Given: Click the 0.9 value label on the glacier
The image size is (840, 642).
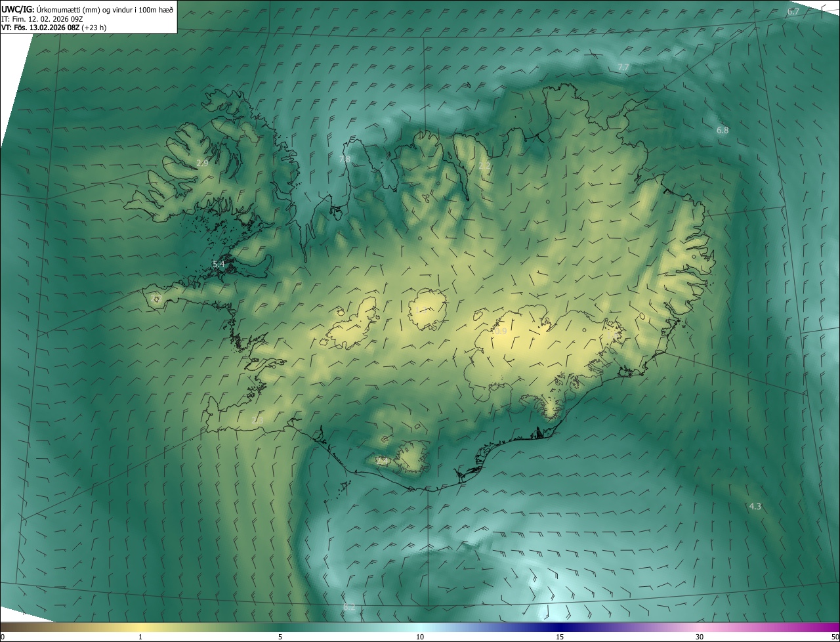Looking at the screenshot, I should pos(501,332).
